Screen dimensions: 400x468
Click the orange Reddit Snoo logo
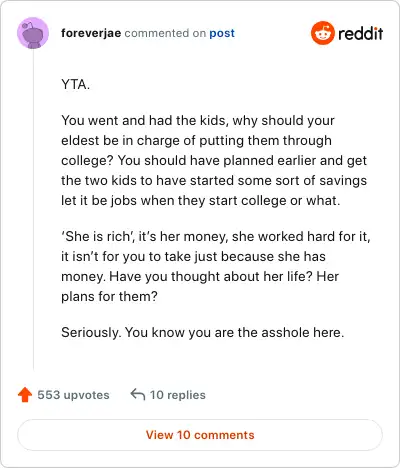[x=322, y=33]
